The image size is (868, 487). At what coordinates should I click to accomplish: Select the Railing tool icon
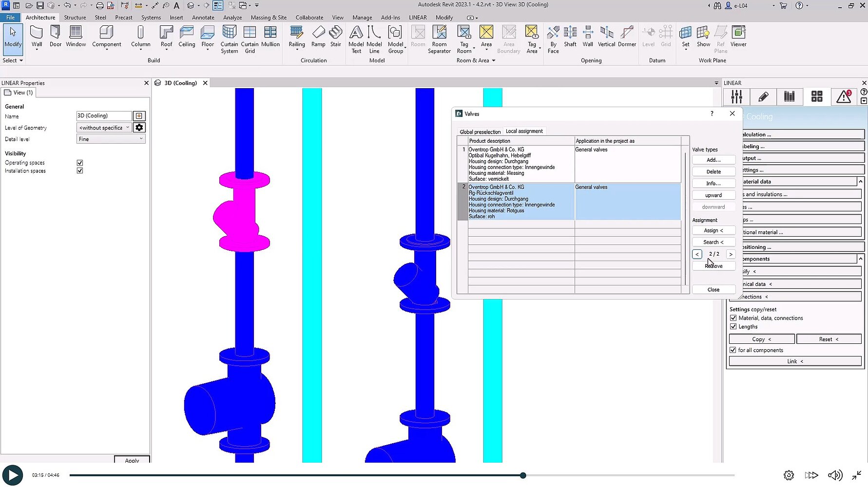point(296,37)
